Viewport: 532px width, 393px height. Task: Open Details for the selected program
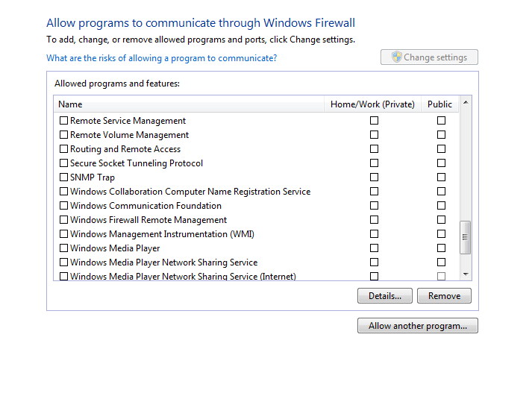click(x=385, y=296)
